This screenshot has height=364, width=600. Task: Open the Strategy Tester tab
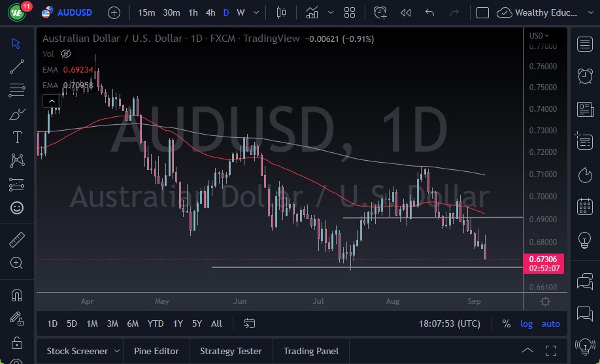[x=231, y=351]
